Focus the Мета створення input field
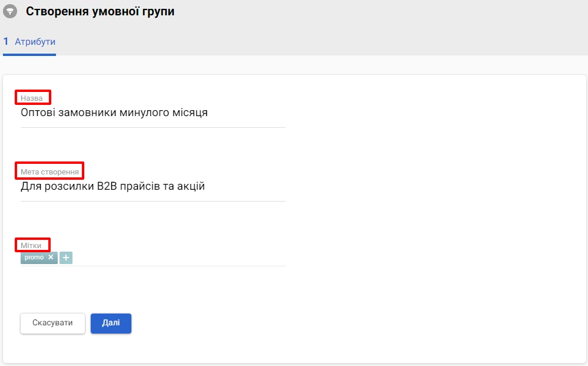 (x=153, y=186)
